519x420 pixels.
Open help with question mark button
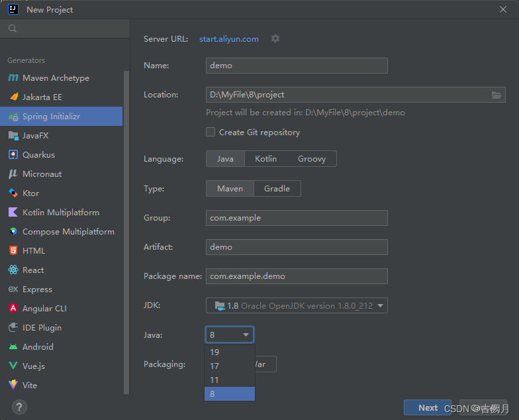[19, 407]
